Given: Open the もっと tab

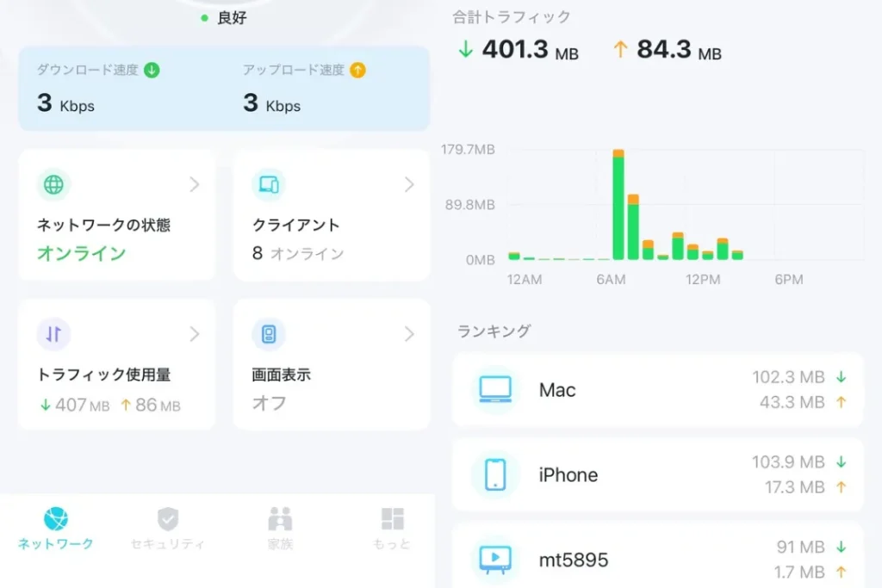Looking at the screenshot, I should (x=392, y=528).
